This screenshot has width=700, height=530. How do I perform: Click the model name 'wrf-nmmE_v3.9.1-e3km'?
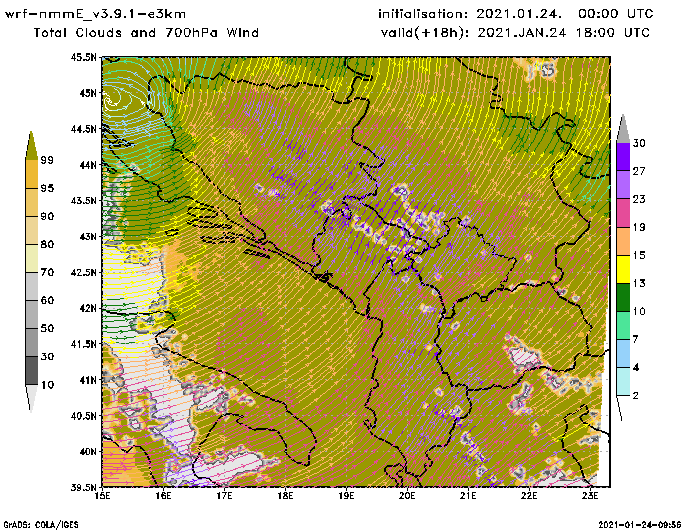[x=95, y=14]
